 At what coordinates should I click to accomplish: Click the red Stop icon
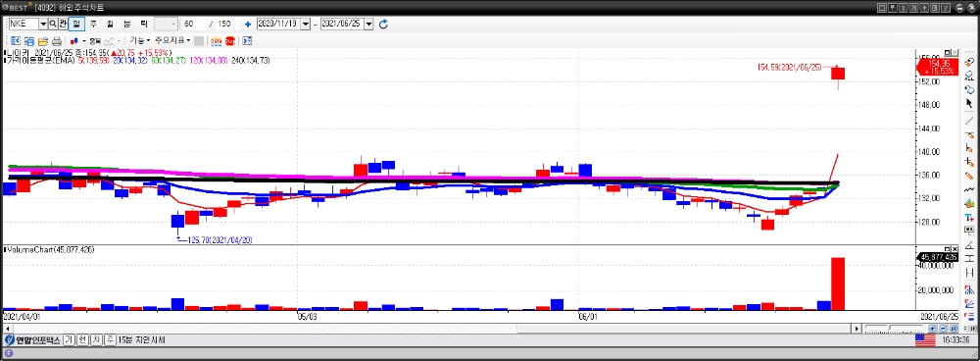click(x=230, y=40)
